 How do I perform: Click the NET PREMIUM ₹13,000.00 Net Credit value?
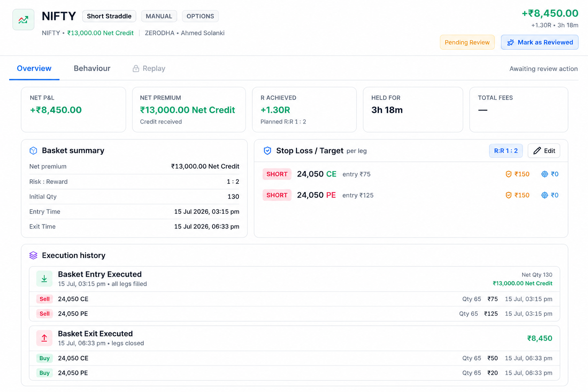coord(188,110)
